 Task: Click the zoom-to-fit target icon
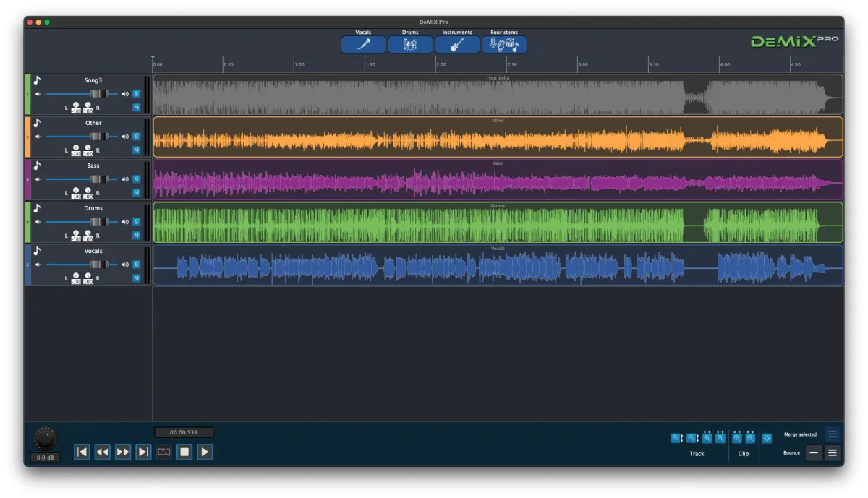(767, 438)
